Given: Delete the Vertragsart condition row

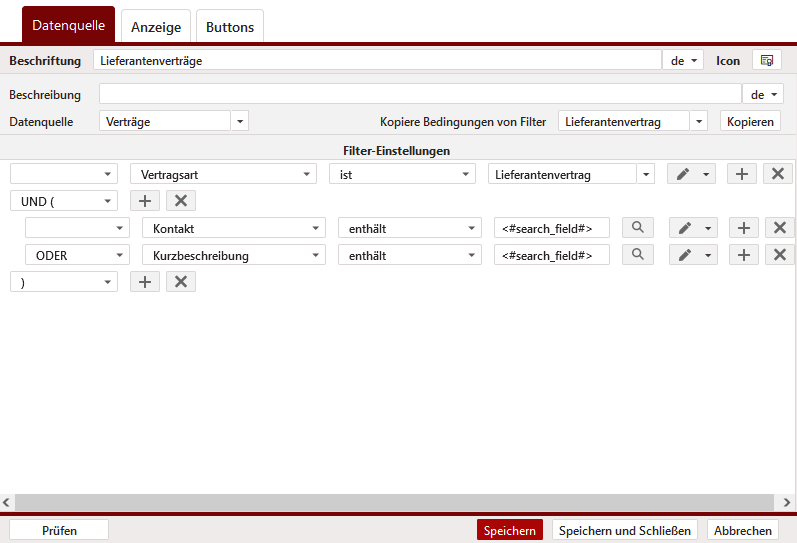Looking at the screenshot, I should pos(778,174).
